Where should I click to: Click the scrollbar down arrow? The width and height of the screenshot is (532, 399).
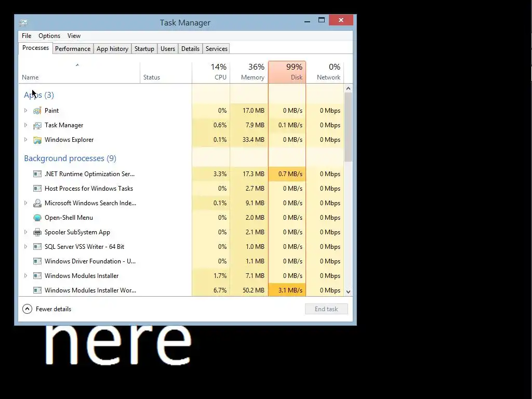pyautogui.click(x=348, y=292)
